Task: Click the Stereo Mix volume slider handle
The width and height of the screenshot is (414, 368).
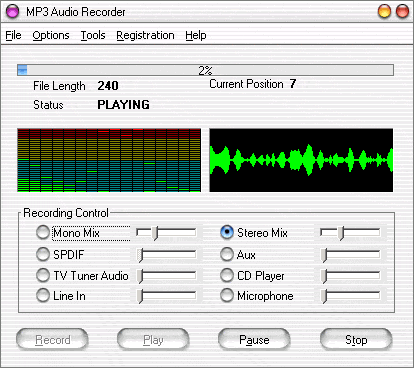Action: pos(340,233)
